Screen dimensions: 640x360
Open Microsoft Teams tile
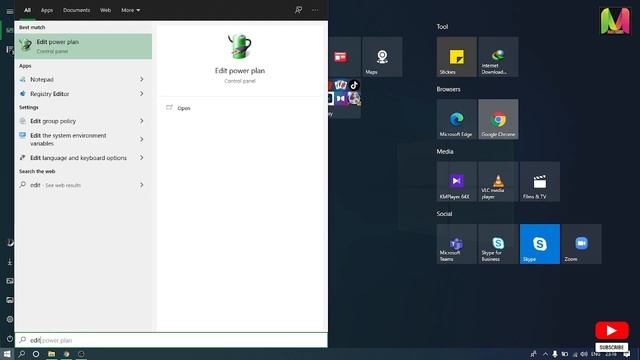(x=456, y=244)
